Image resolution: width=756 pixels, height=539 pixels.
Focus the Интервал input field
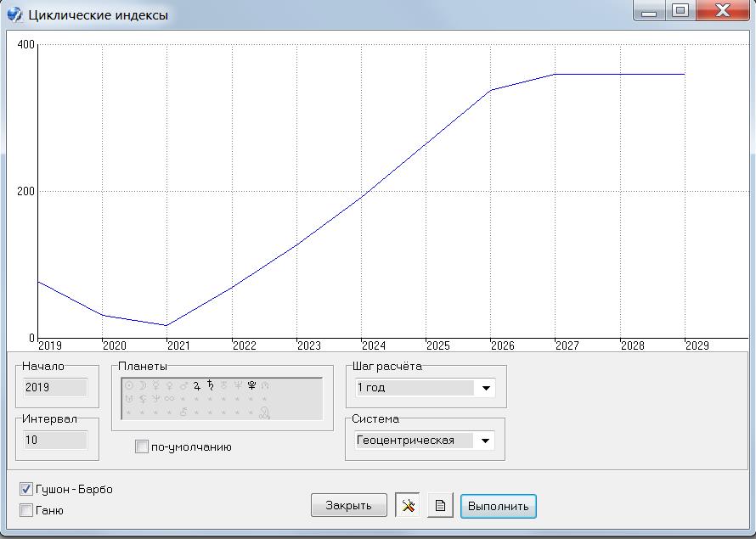point(55,441)
